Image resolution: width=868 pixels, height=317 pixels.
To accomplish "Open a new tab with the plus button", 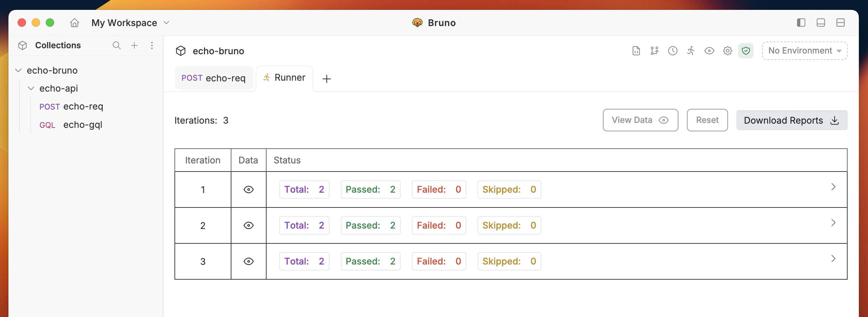I will click(x=326, y=79).
